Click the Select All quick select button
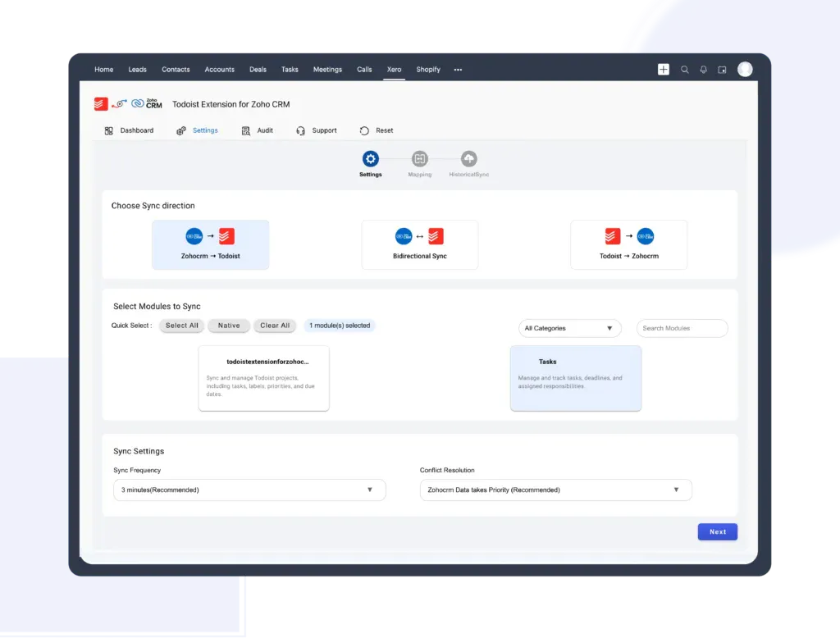Viewport: 840px width, 638px height. tap(181, 326)
